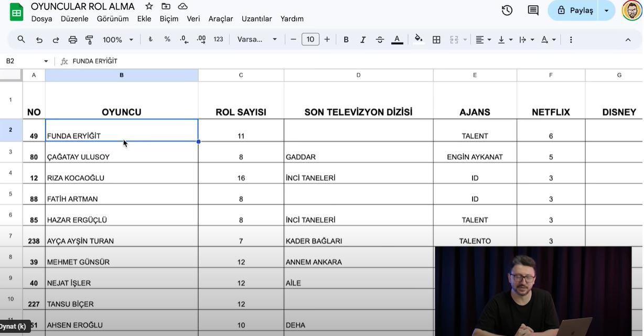
Task: Open the Görünüm menu
Action: tap(113, 19)
